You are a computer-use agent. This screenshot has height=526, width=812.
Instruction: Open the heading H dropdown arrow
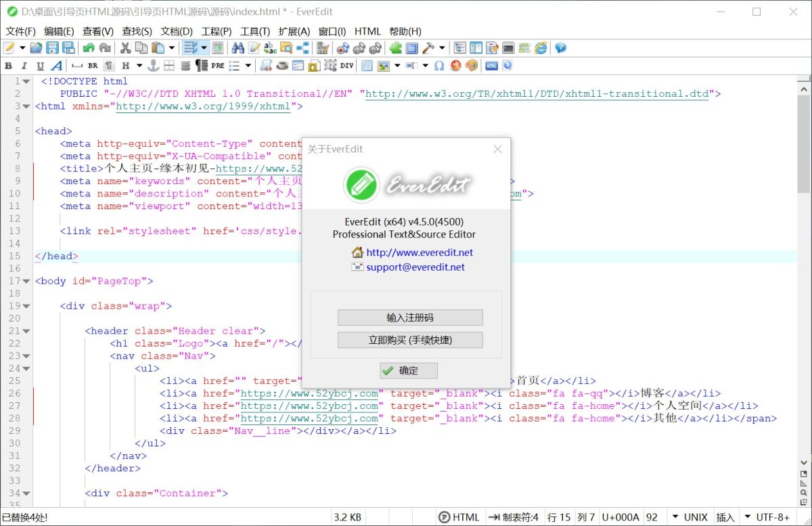tap(139, 66)
